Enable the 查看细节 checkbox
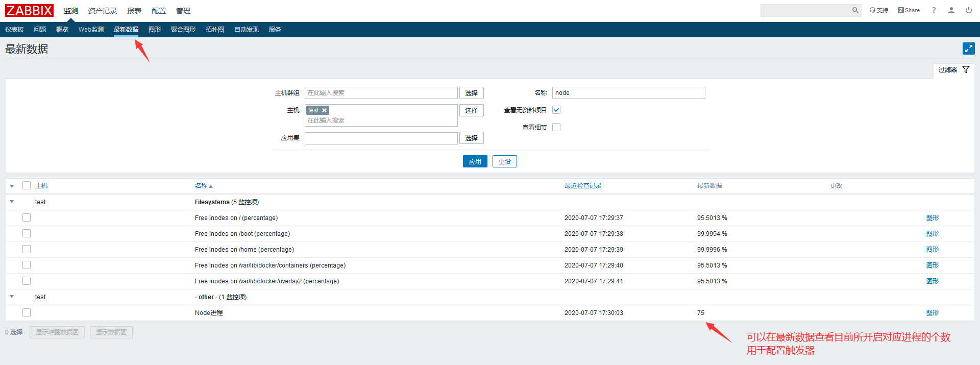 [556, 127]
